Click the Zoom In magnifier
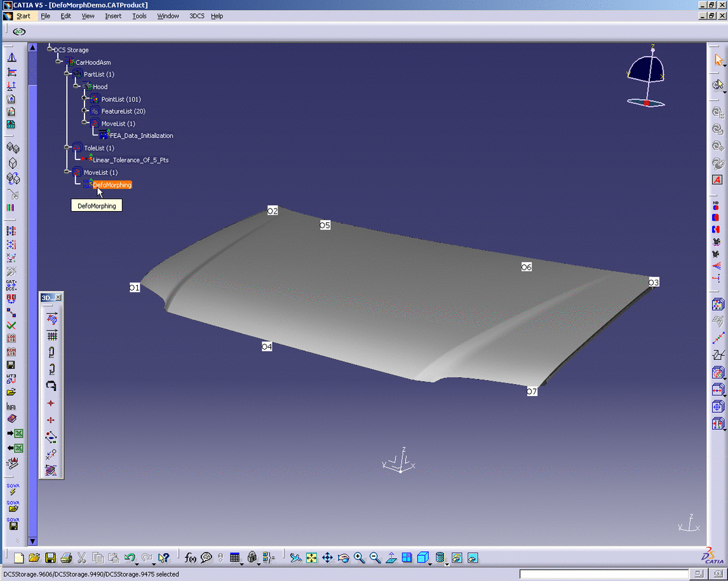728x581 pixels. coord(359,557)
